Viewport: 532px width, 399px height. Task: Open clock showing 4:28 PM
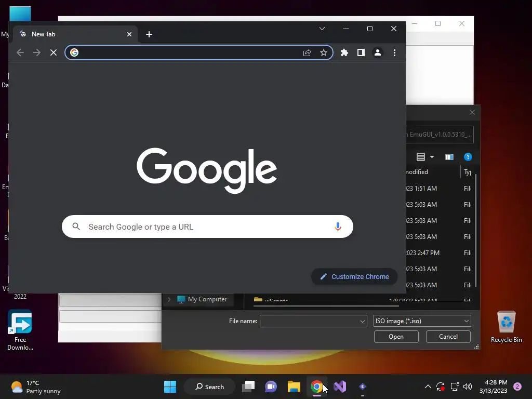tap(494, 387)
